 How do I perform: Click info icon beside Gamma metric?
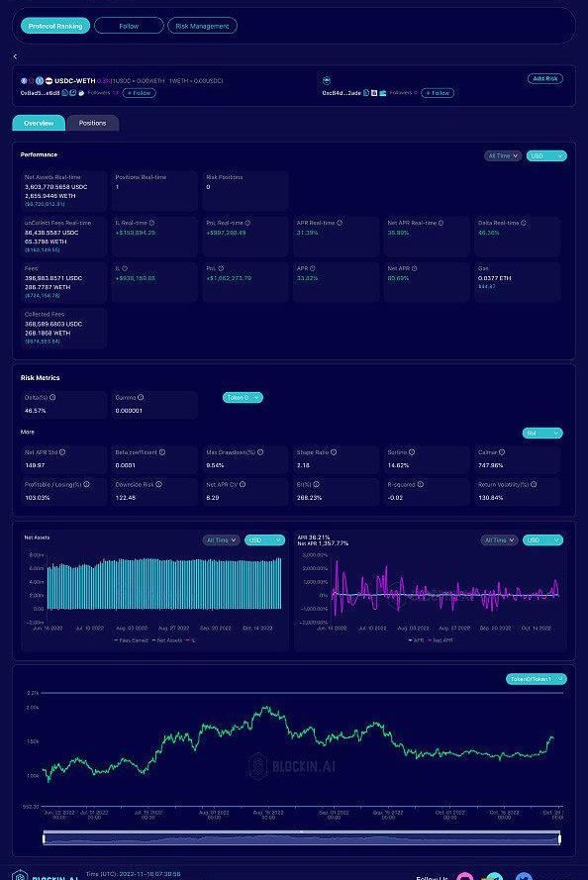pos(141,397)
